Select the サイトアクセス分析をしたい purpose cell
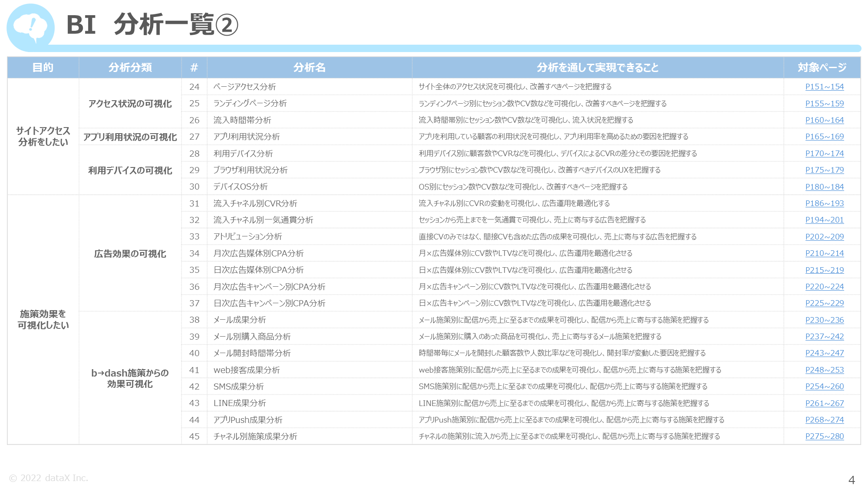The image size is (868, 488). 43,137
